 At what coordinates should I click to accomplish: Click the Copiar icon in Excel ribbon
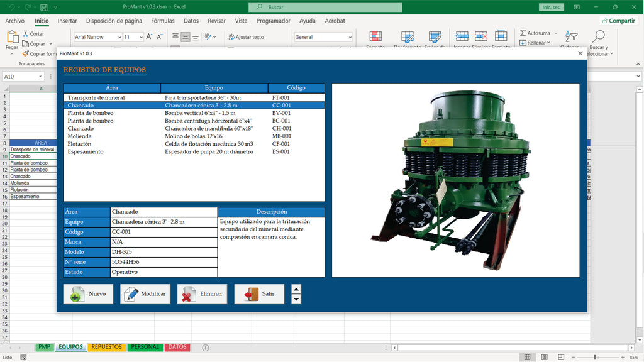tap(25, 43)
